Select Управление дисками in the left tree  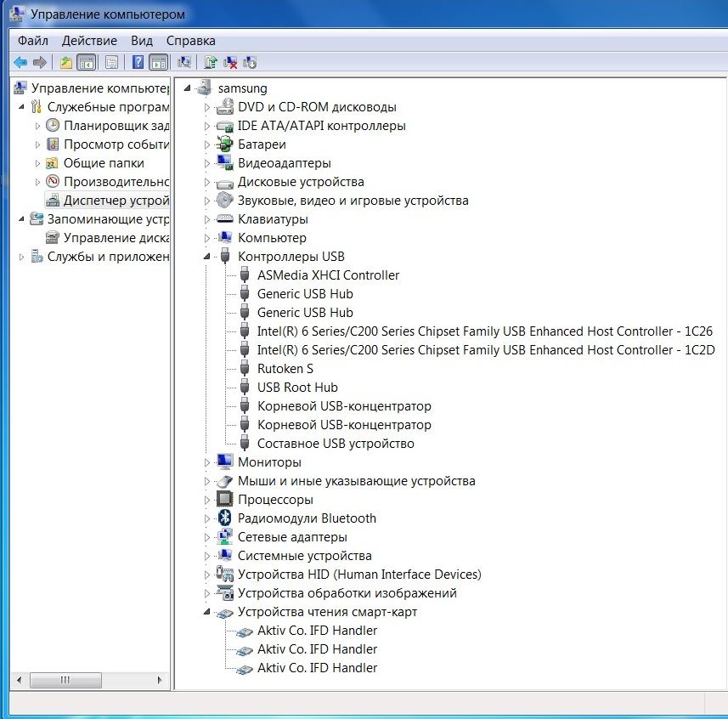tap(116, 238)
